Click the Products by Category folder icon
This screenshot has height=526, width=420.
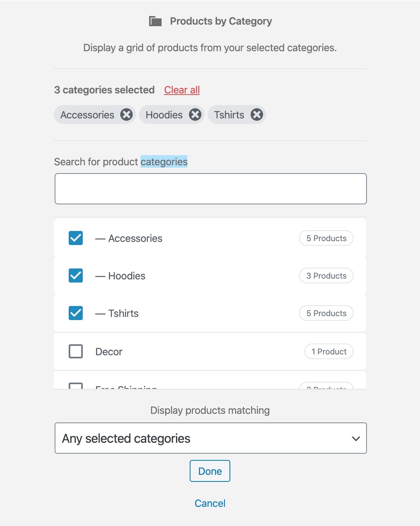(x=155, y=21)
